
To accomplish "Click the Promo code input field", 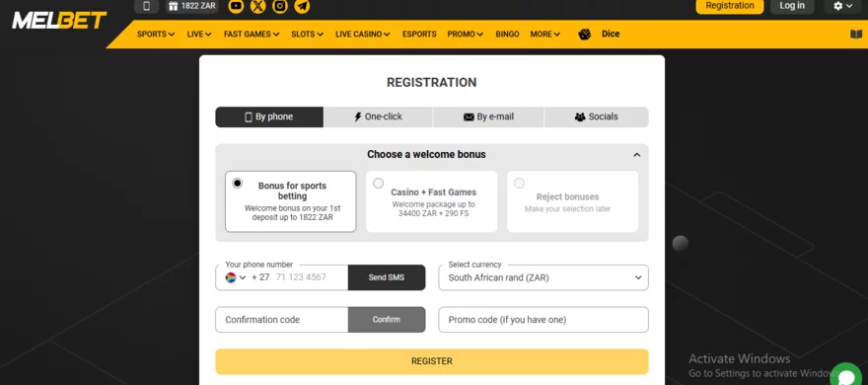I will click(543, 320).
